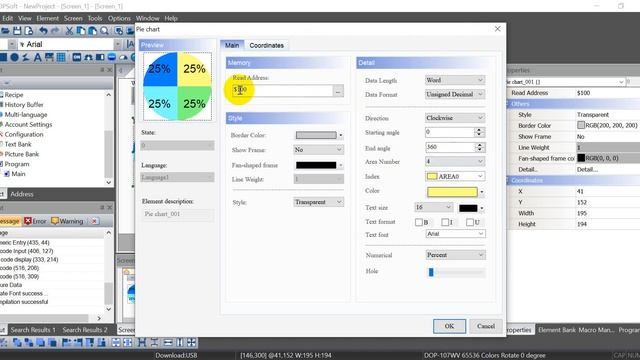Select the Rectangle drawing tool

coord(3,57)
